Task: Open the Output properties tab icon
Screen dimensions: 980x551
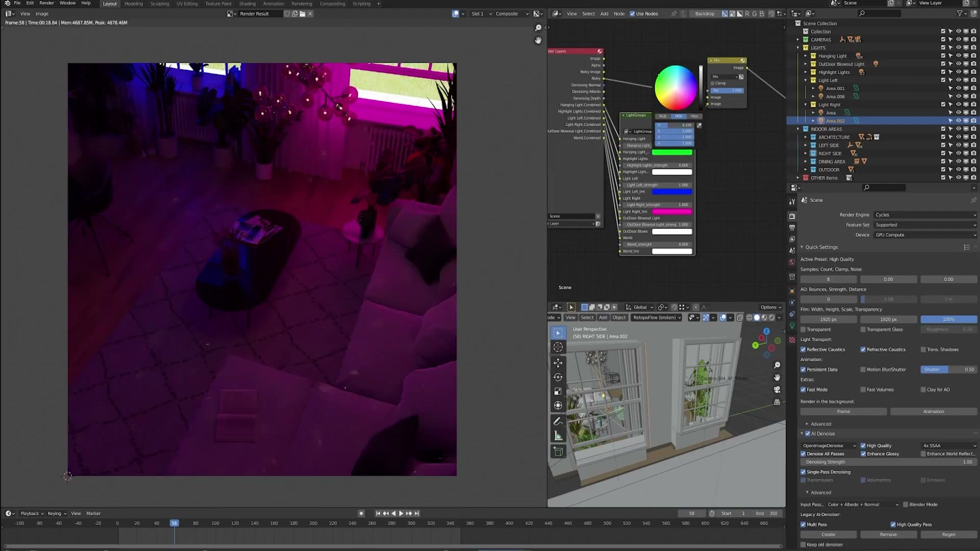Action: [792, 228]
